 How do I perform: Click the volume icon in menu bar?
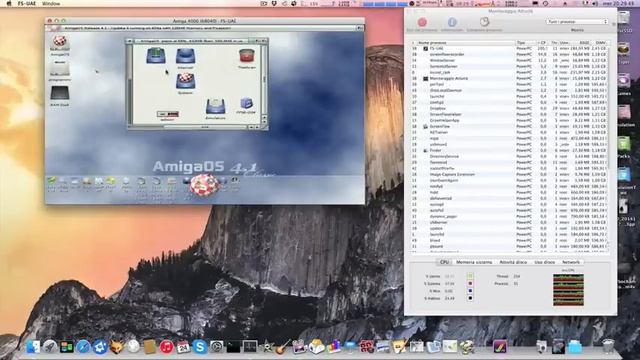click(595, 3)
